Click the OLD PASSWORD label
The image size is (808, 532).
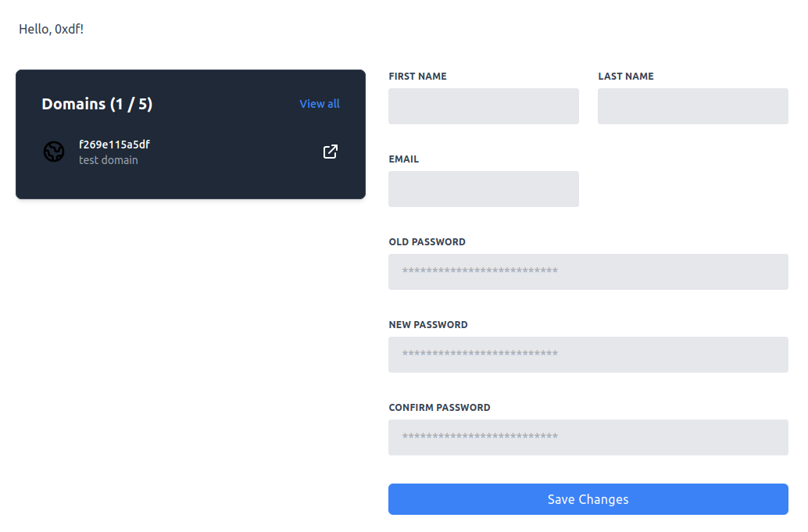pyautogui.click(x=427, y=242)
